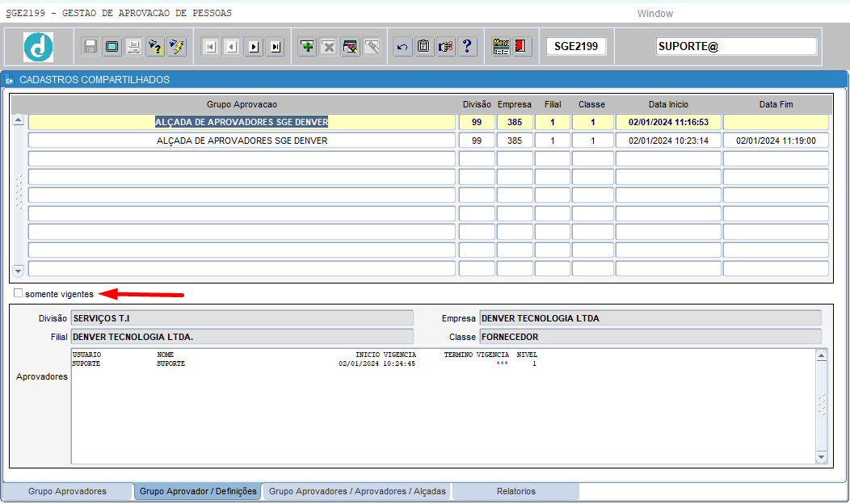
Task: Open the Menu icon in toolbar
Action: pyautogui.click(x=502, y=47)
